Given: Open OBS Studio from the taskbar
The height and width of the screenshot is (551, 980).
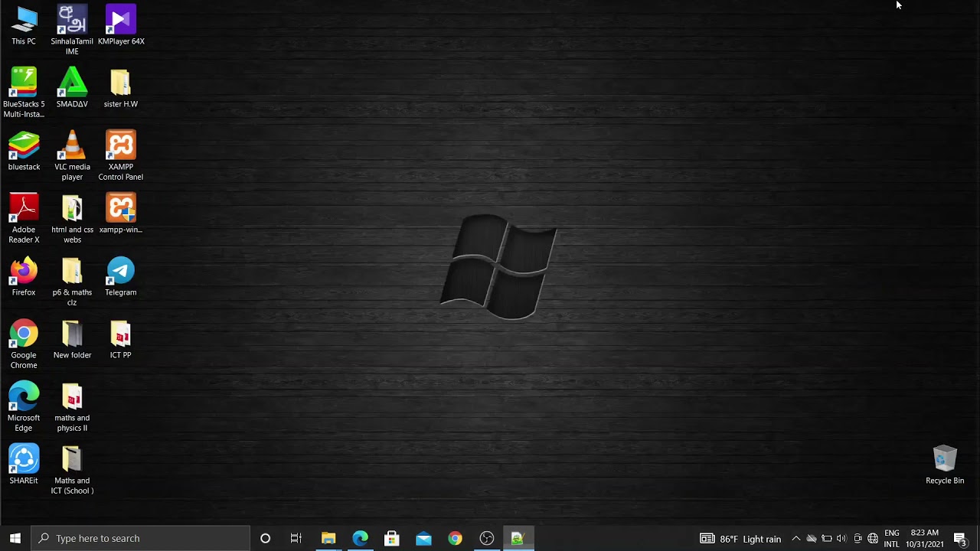Looking at the screenshot, I should click(x=486, y=538).
